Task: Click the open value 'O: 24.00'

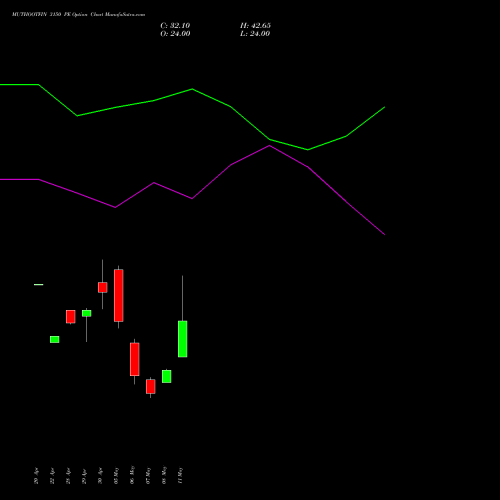Action: point(175,34)
